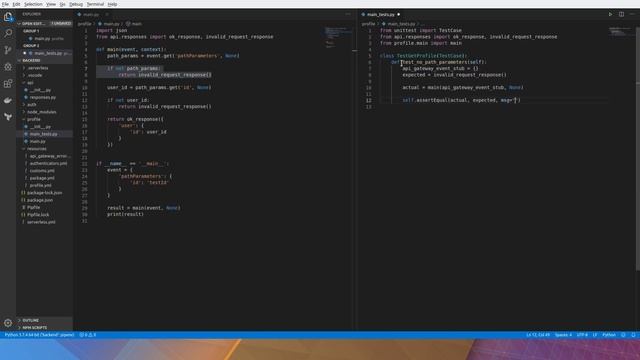
Task: Open the Extensions view
Action: coord(8,83)
